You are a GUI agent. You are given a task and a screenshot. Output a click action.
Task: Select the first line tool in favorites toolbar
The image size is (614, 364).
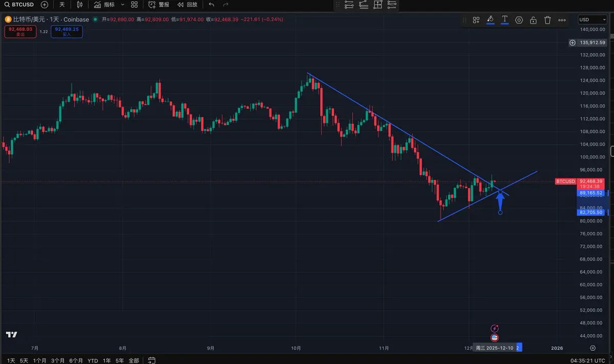click(x=349, y=5)
